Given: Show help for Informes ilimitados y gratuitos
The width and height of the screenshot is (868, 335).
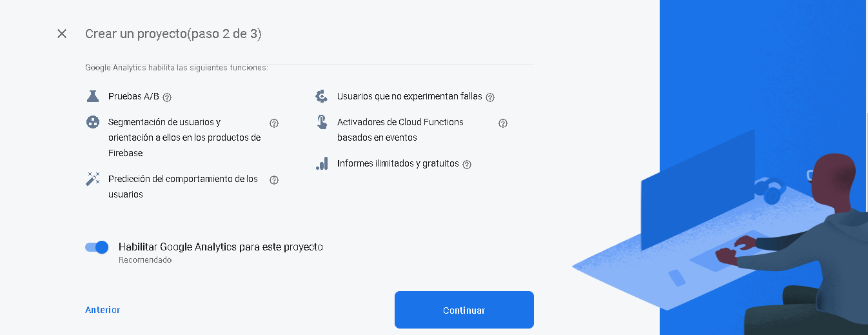Looking at the screenshot, I should click(467, 165).
